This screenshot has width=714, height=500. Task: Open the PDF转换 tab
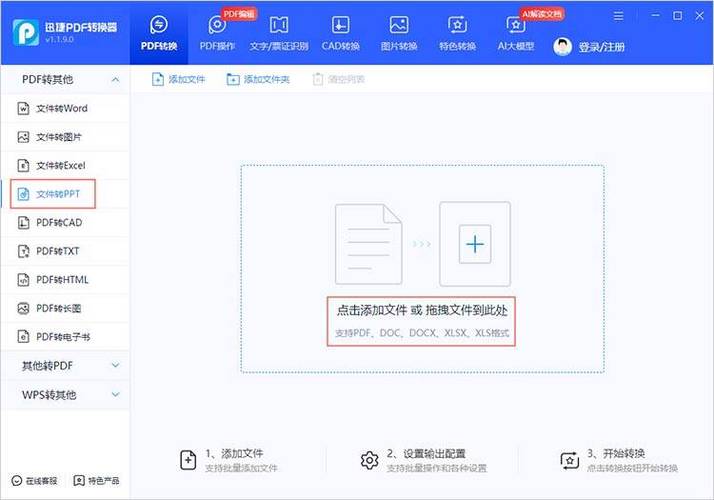coord(158,34)
